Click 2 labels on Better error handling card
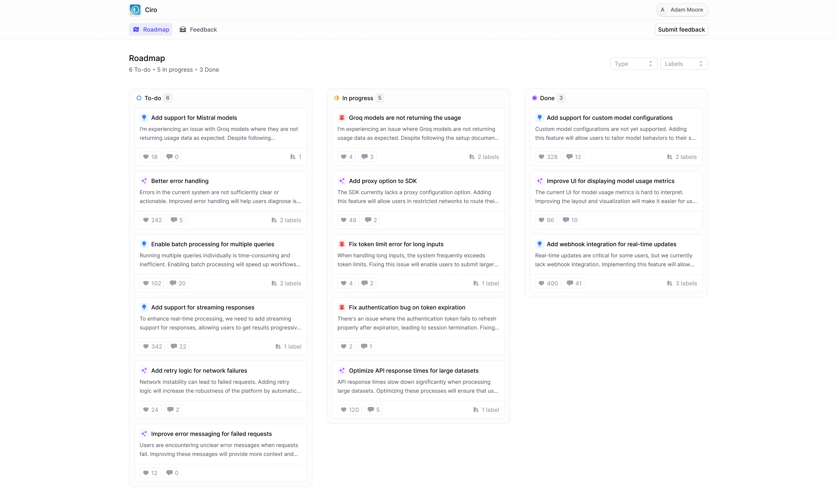This screenshot has width=837, height=504. tap(286, 220)
